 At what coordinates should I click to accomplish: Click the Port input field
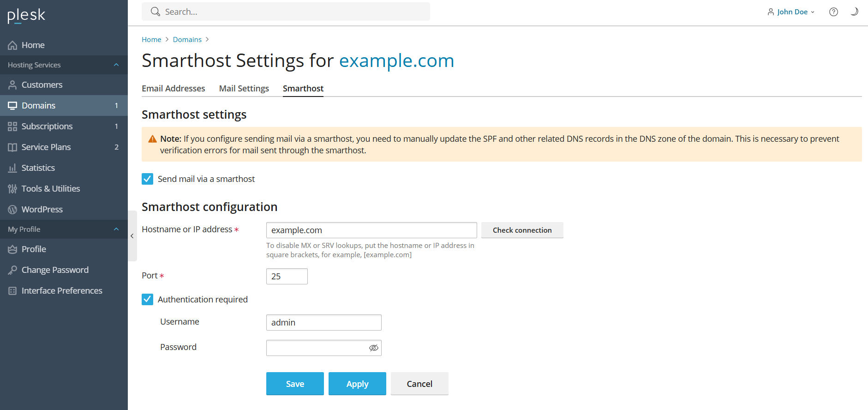coord(287,276)
